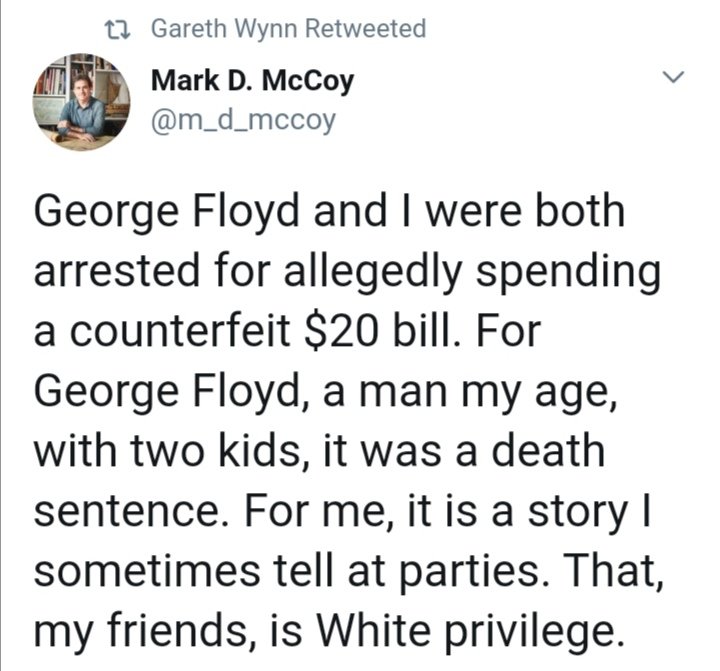
Task: Click the word "Retweeted" in the header
Action: (364, 29)
